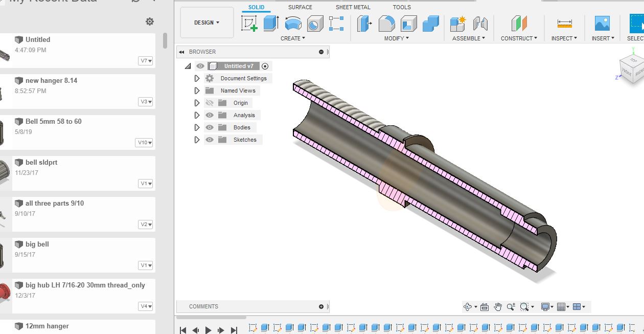Select the Create Sketch tool

tap(249, 24)
